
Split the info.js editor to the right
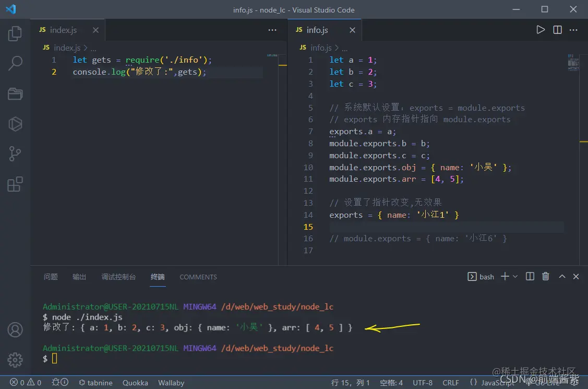pos(557,30)
